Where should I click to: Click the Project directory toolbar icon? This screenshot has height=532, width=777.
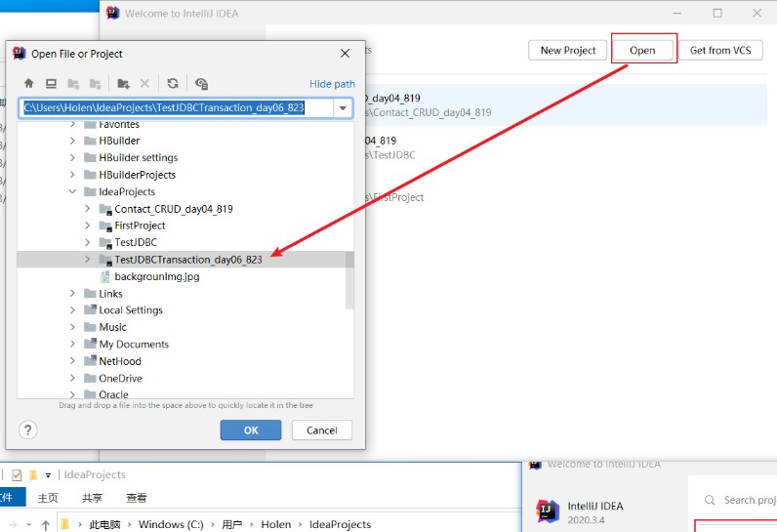coord(73,84)
